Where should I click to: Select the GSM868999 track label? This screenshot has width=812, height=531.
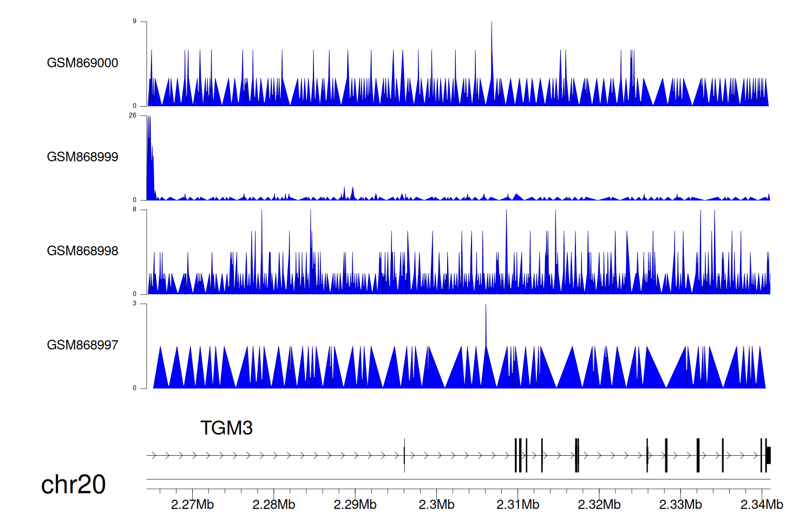pos(82,157)
